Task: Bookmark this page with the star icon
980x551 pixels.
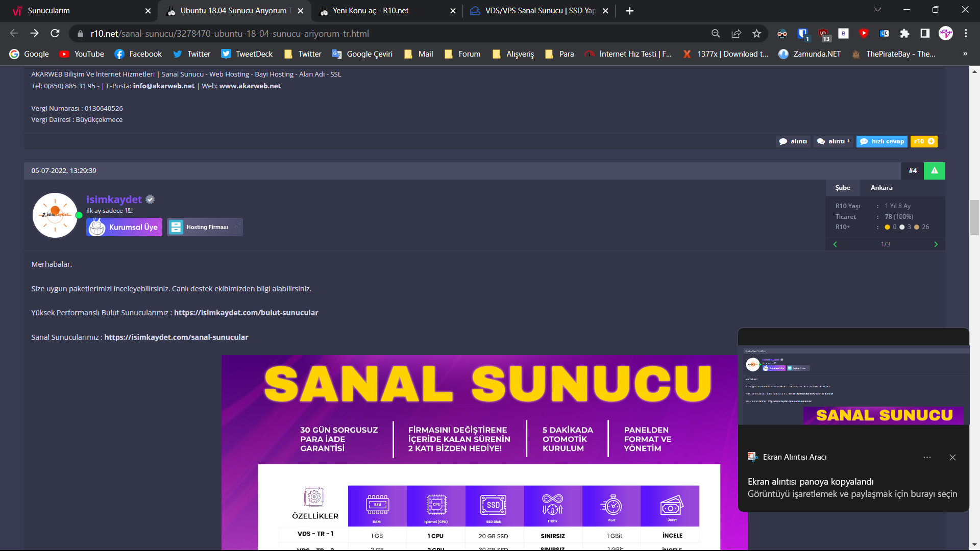Action: (x=756, y=33)
